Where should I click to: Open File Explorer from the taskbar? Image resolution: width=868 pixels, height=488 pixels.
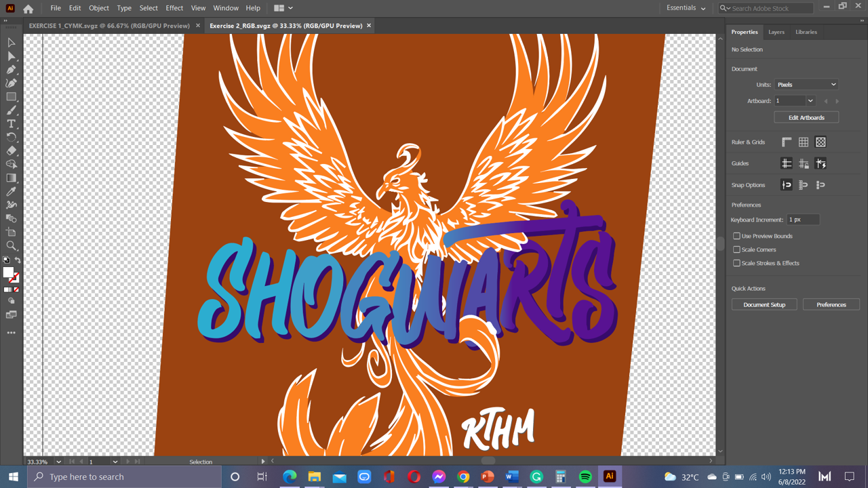[x=315, y=476]
